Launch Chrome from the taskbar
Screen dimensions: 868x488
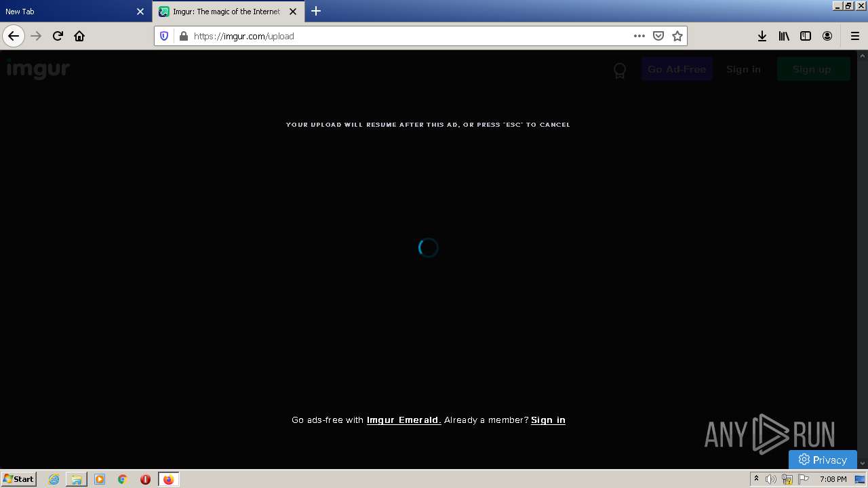tap(123, 479)
